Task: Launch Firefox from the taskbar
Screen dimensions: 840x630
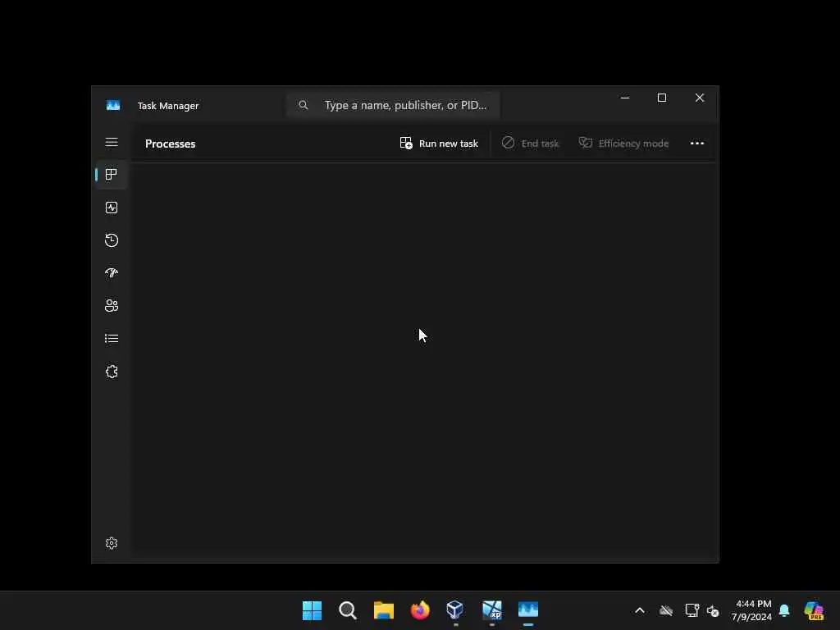Action: 420,610
